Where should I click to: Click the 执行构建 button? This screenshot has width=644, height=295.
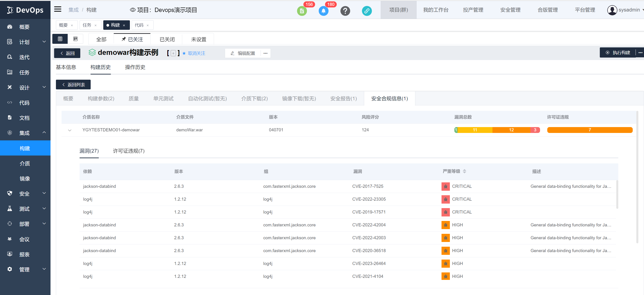[x=617, y=53]
